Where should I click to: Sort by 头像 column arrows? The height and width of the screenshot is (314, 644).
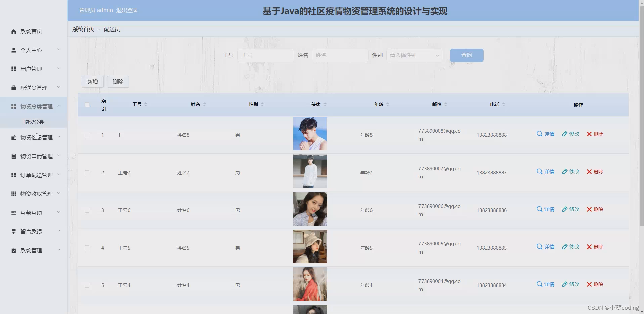tap(325, 104)
